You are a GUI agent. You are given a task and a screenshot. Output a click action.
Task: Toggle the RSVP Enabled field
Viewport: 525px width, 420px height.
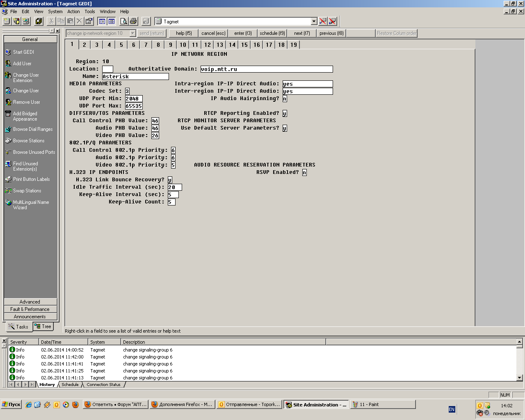click(304, 172)
